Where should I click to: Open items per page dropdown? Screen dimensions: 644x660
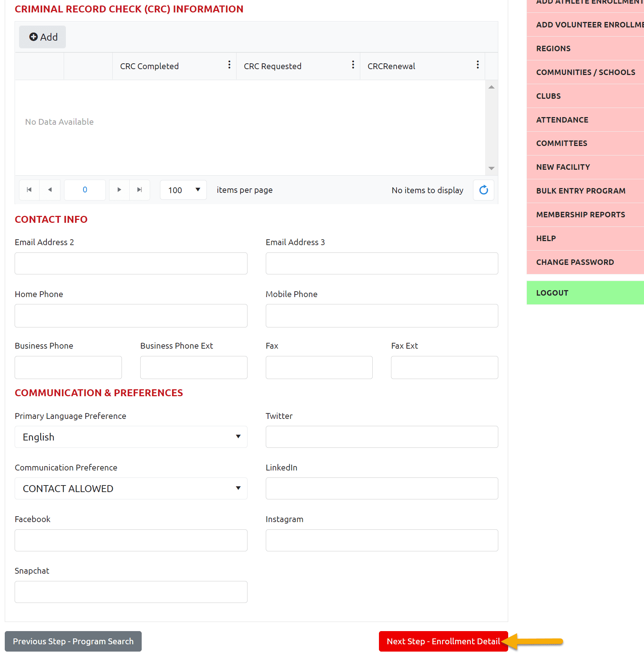[183, 190]
